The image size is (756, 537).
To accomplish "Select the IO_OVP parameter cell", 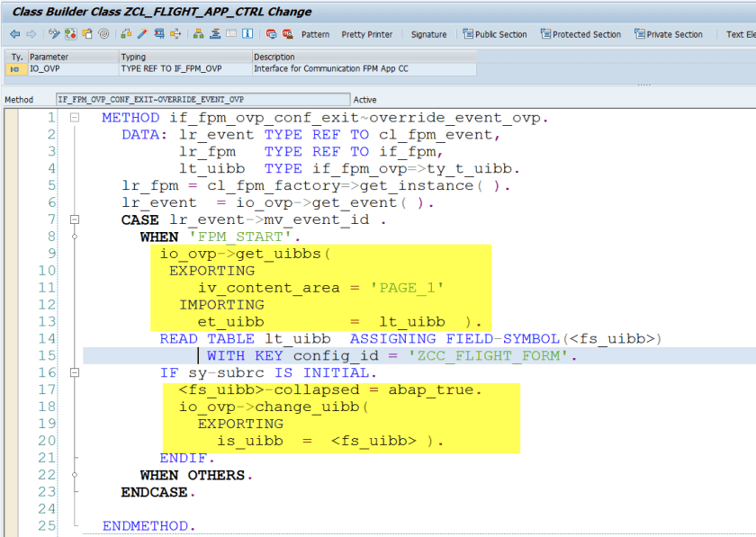I will tap(73, 69).
